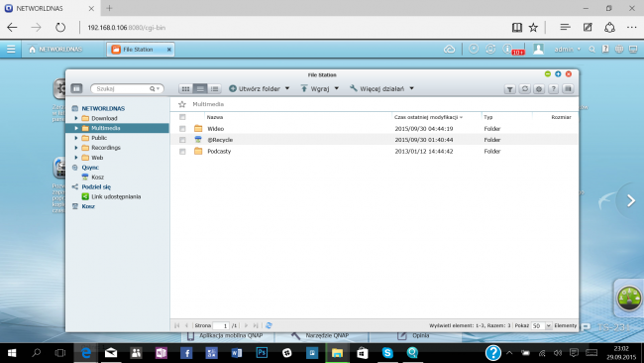Image resolution: width=644 pixels, height=363 pixels.
Task: Open the QTS main menu hamburger icon
Action: tap(11, 50)
